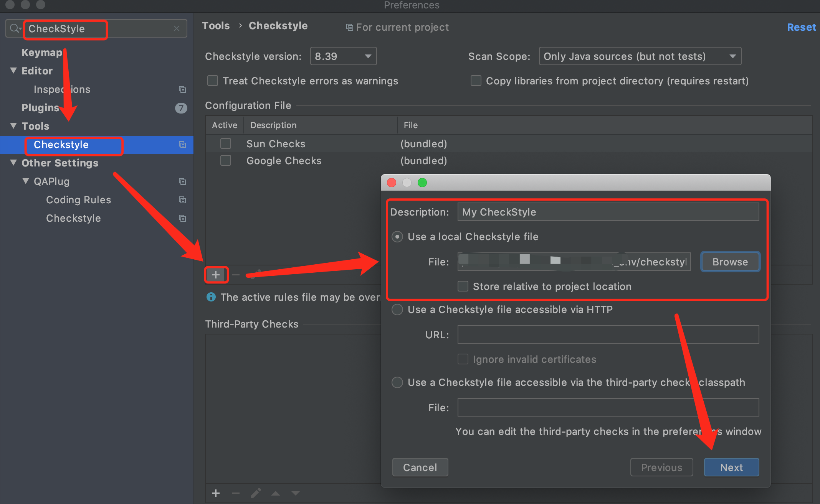
Task: Activate the Google Checks configuration
Action: click(x=226, y=161)
